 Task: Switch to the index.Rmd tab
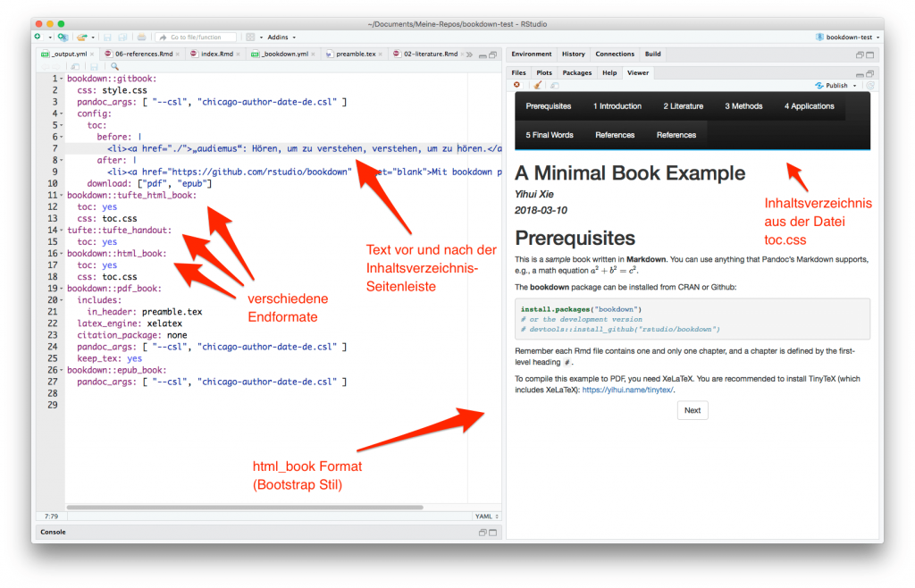point(216,55)
